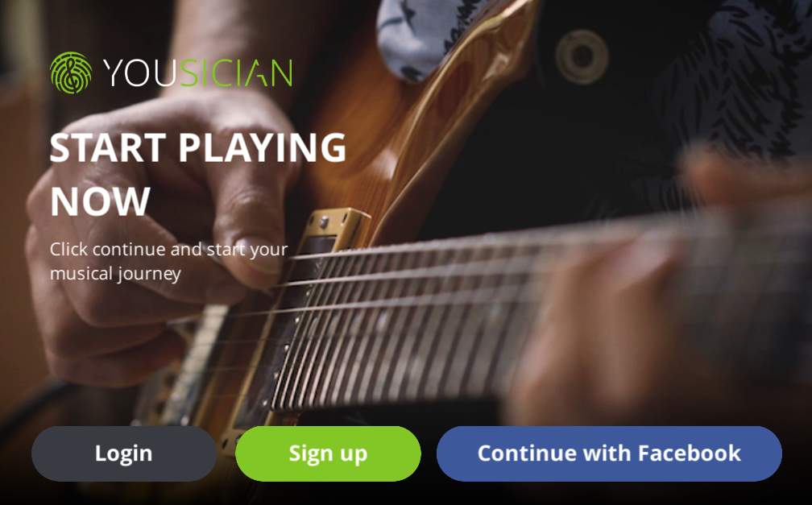Click the 'musical journey' text line

(x=115, y=274)
